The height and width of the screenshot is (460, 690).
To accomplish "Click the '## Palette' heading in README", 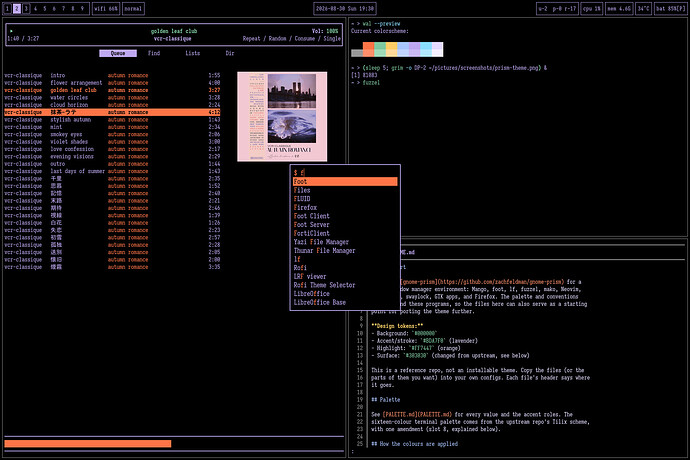I will 385,400.
